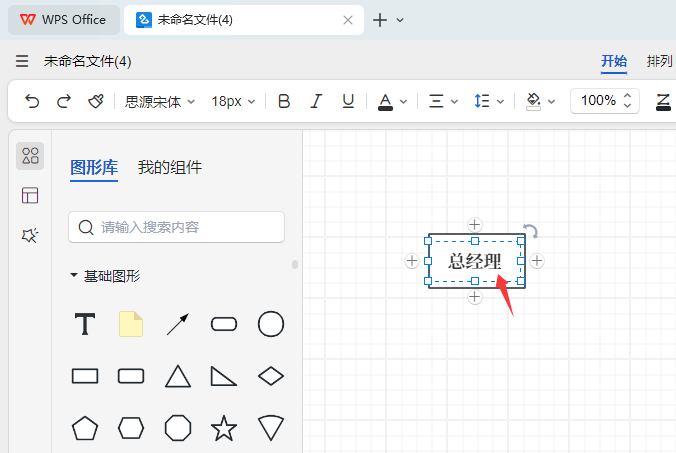The image size is (676, 453).
Task: Select the Format Painter brush
Action: click(96, 101)
